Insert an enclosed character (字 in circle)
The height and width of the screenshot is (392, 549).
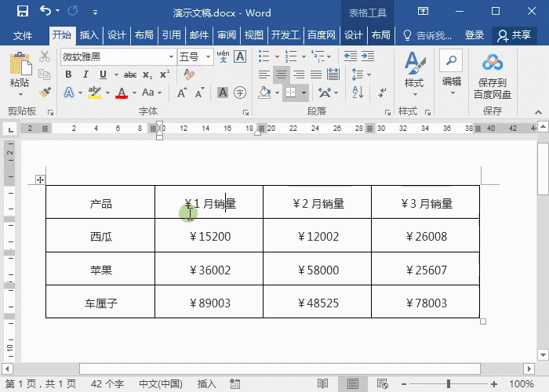click(240, 93)
